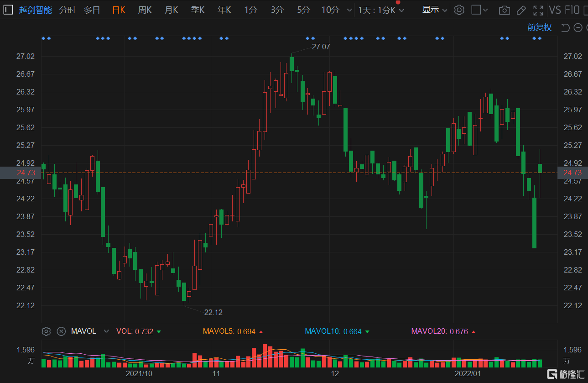Remove the MAVOL indicator with X icon
The width and height of the screenshot is (588, 383).
click(x=61, y=331)
